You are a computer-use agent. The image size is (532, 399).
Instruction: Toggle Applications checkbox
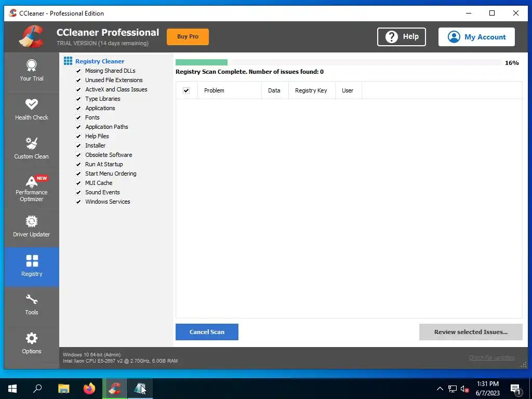[x=78, y=108]
